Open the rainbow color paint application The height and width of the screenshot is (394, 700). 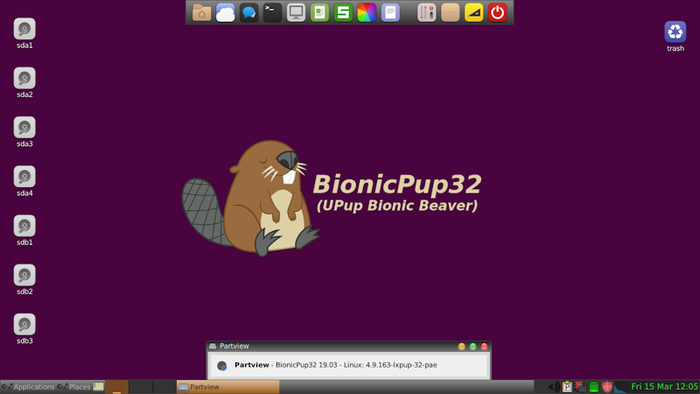[367, 12]
